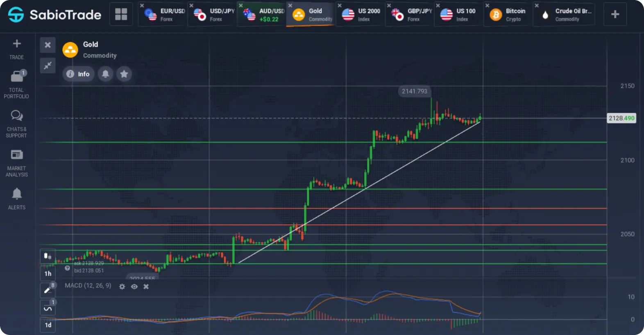
Task: Open Market Analysis icon
Action: pyautogui.click(x=17, y=154)
